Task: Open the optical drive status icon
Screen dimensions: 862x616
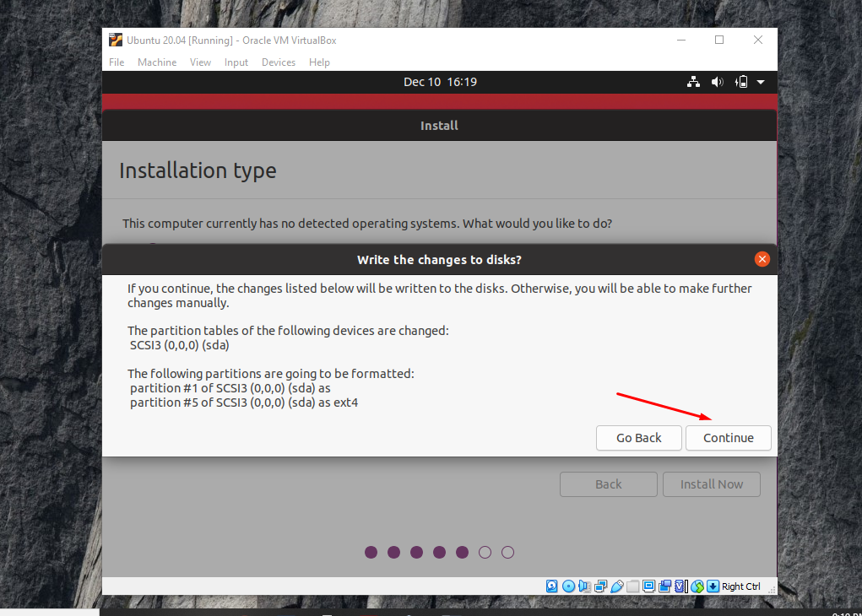Action: [568, 586]
